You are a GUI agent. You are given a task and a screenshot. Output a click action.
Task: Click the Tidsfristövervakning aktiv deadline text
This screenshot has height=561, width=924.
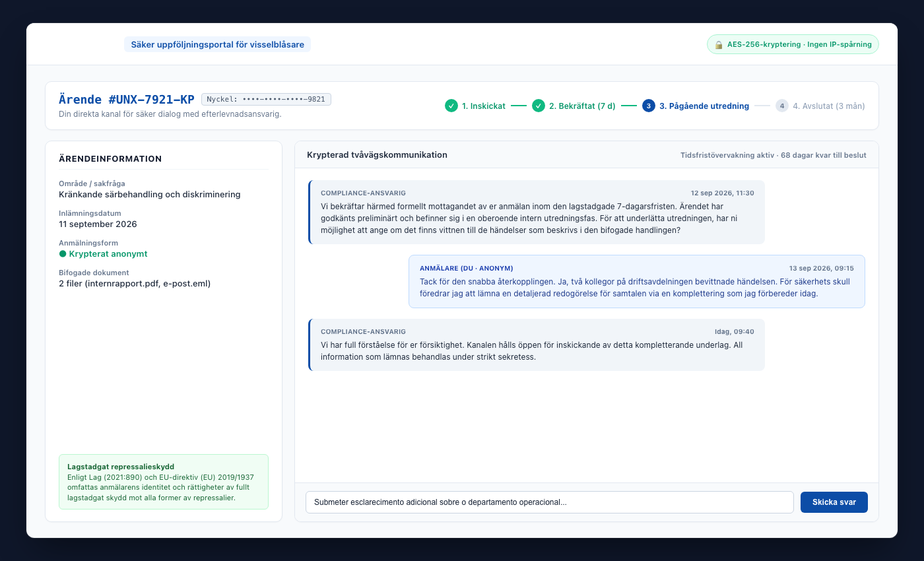(774, 155)
